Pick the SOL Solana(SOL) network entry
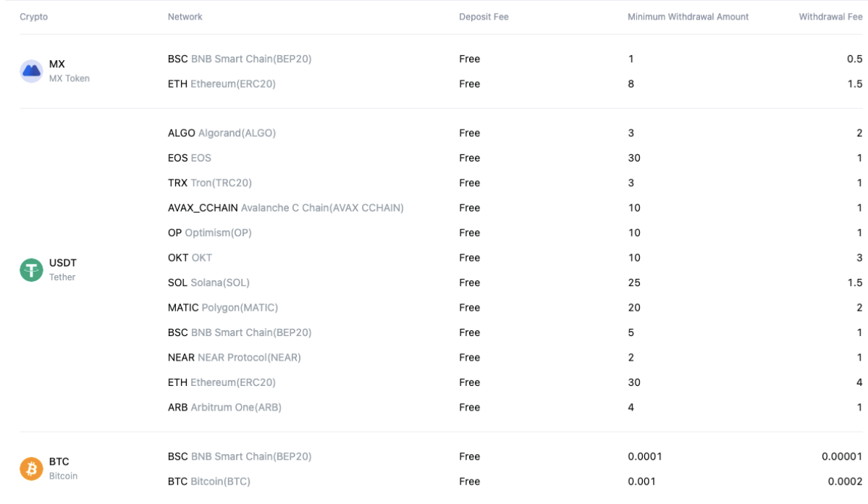 tap(208, 282)
